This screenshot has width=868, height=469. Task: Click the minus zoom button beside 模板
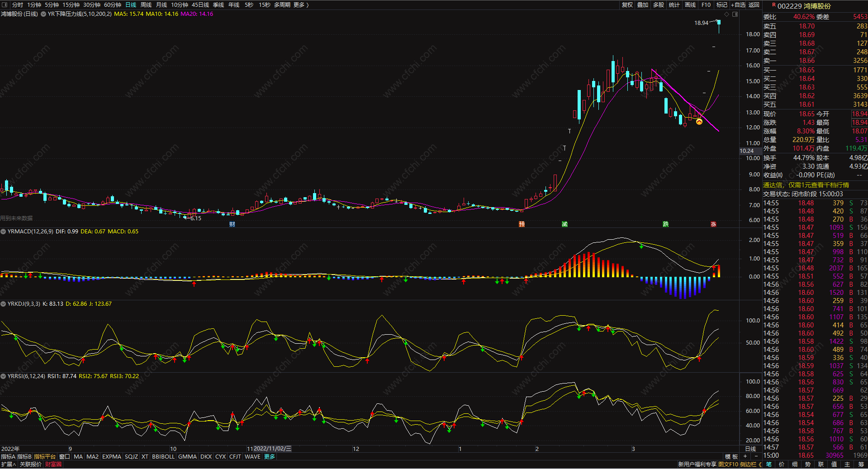pyautogui.click(x=756, y=457)
